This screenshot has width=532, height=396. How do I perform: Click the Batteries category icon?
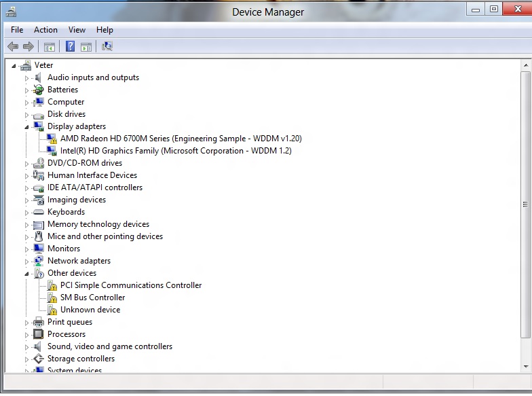click(x=38, y=90)
